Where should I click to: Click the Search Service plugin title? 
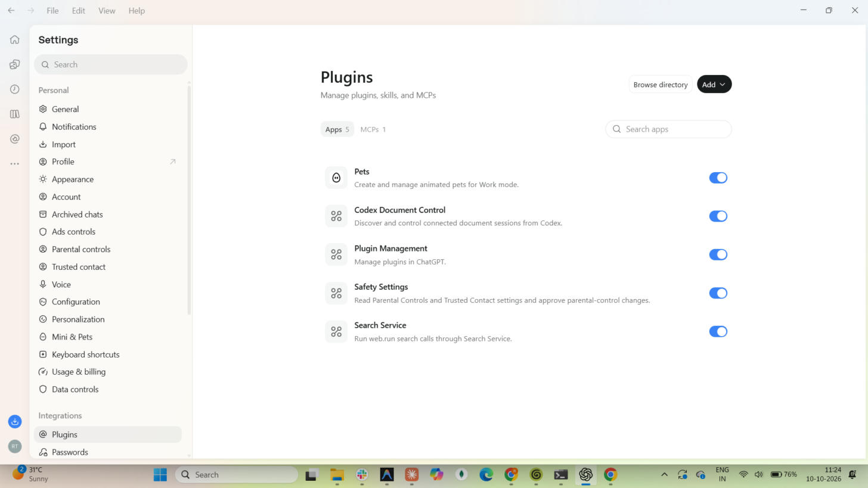click(x=380, y=325)
